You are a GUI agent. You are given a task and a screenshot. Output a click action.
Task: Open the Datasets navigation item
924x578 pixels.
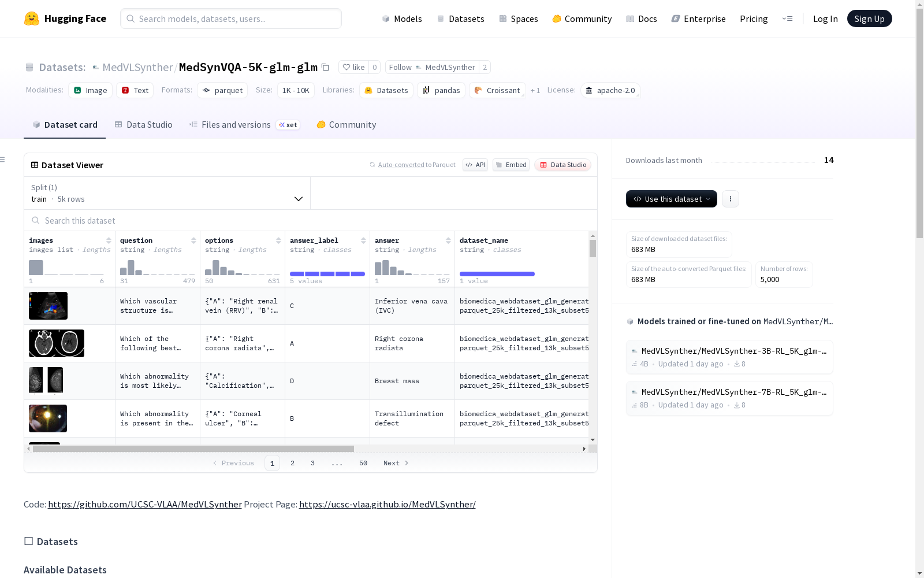(460, 18)
